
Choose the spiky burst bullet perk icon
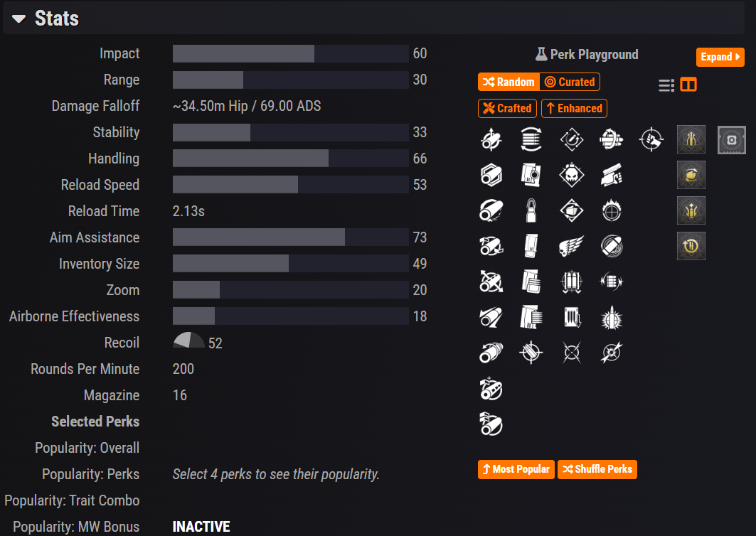[612, 317]
